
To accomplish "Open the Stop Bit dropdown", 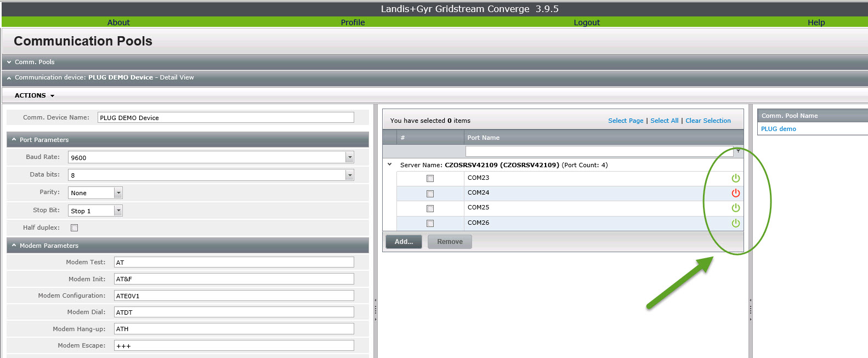I will (x=118, y=211).
